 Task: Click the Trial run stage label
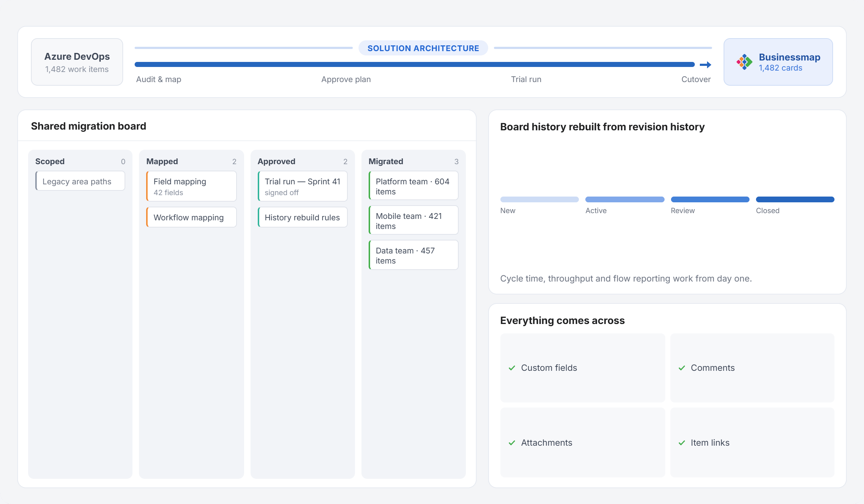[x=526, y=79]
